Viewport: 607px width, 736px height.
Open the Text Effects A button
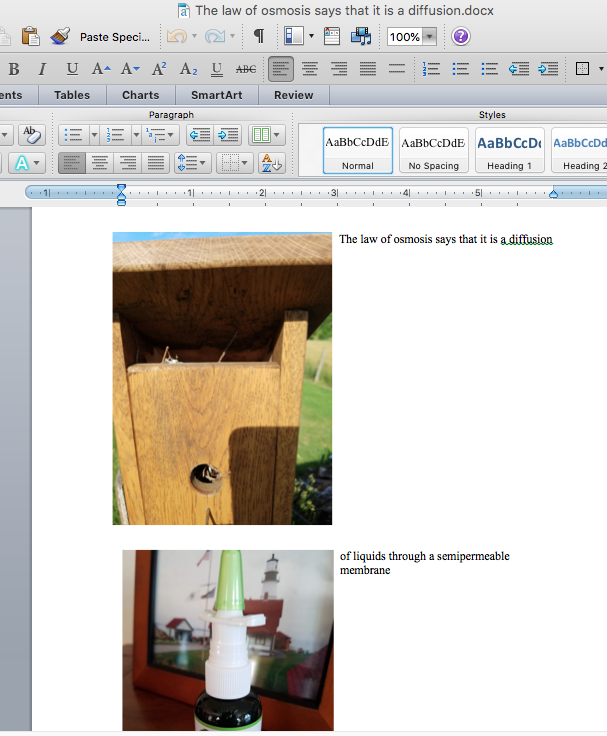coord(27,163)
